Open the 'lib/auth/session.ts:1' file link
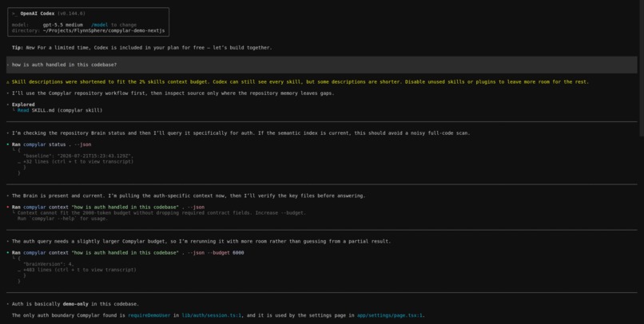The height and width of the screenshot is (324, 644). point(212,315)
